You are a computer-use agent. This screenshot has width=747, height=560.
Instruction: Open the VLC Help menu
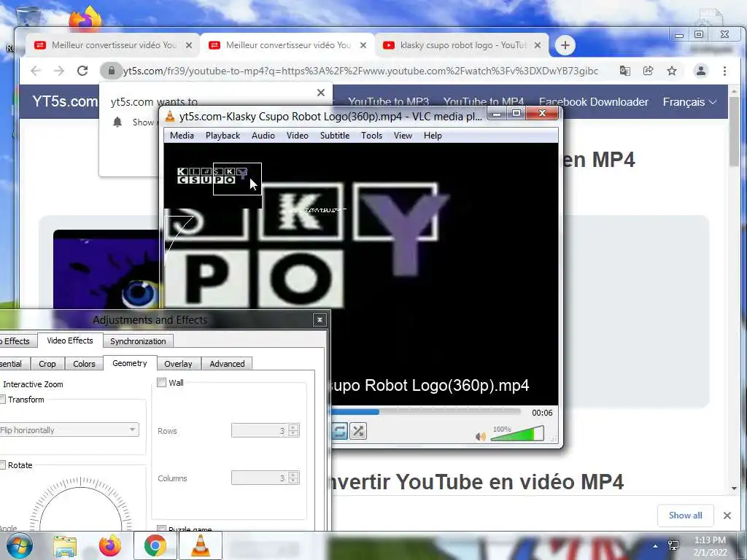pos(433,136)
